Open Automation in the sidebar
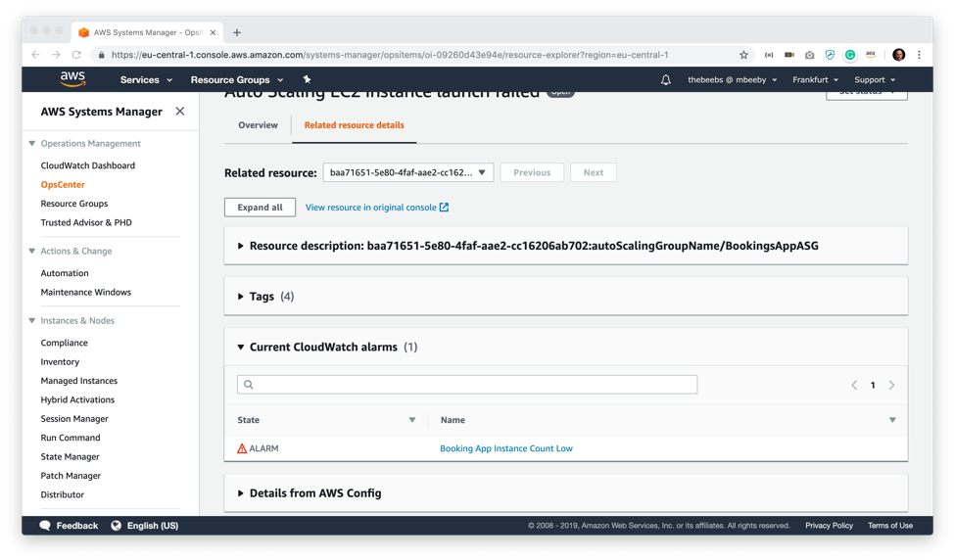The width and height of the screenshot is (954, 560). pos(65,273)
